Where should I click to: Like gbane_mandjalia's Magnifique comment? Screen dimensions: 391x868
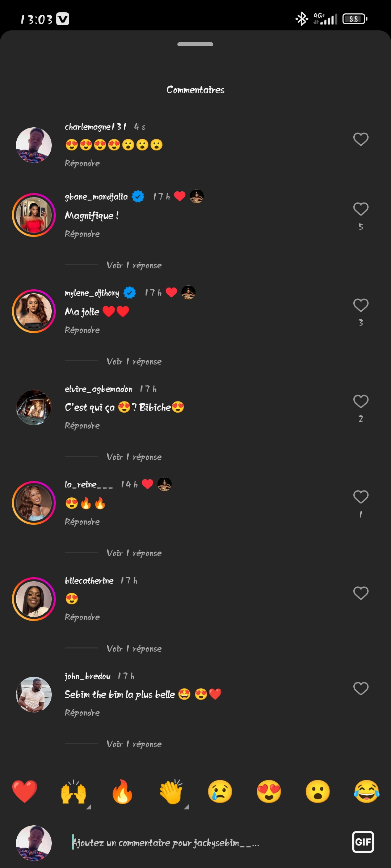tap(361, 209)
